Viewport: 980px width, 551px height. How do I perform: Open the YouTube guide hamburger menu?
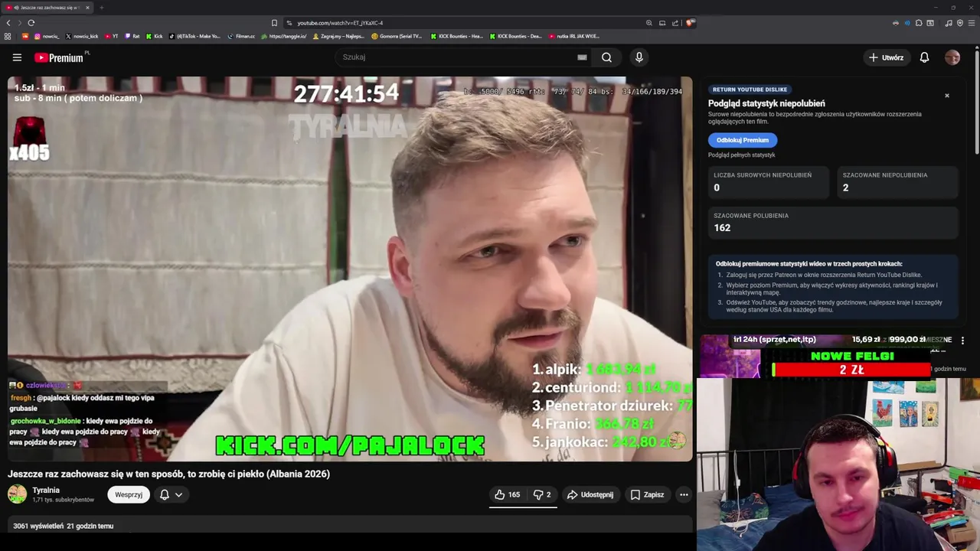[17, 57]
